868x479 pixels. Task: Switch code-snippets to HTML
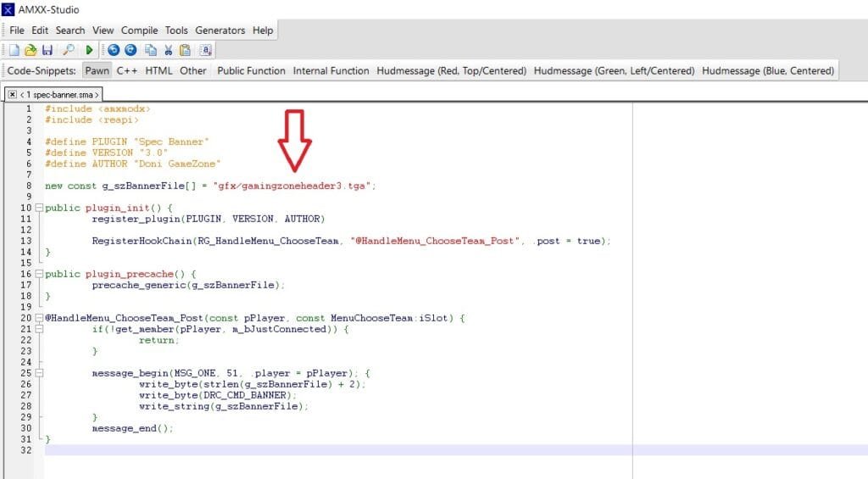[159, 71]
